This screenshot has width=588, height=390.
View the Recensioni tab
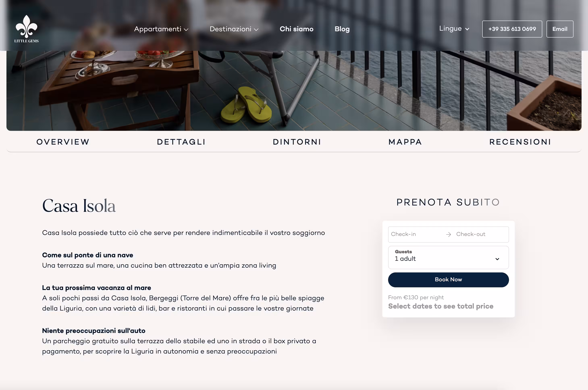[520, 142]
